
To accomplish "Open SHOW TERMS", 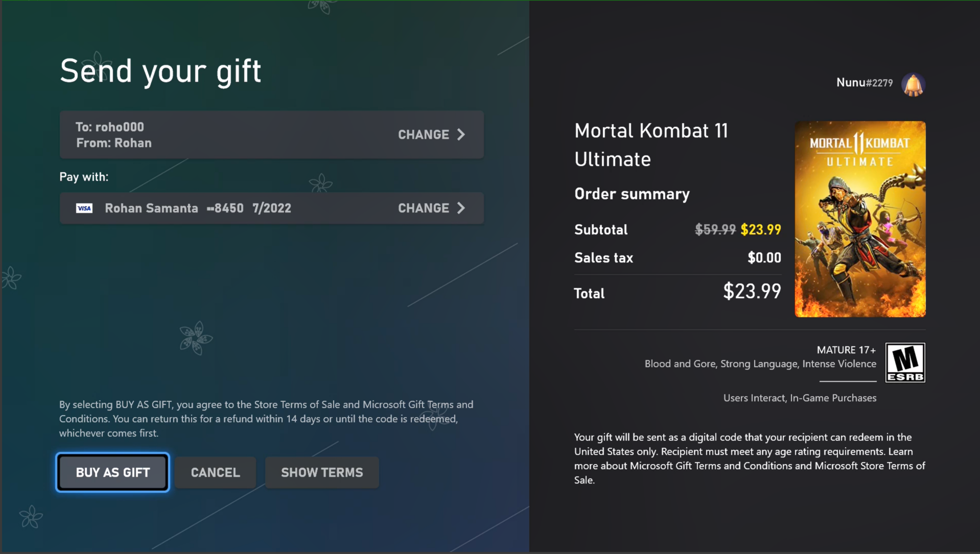I will coord(322,472).
